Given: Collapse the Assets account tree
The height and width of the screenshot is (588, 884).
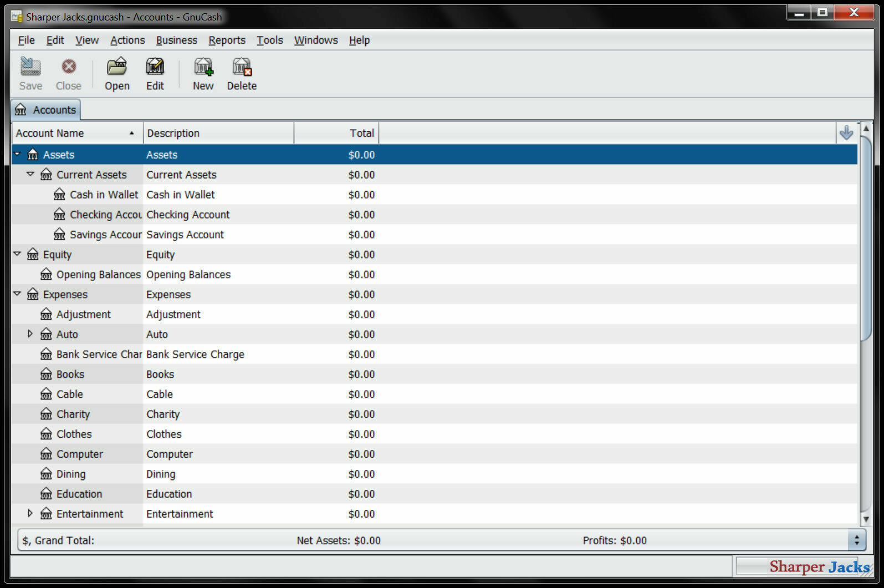Looking at the screenshot, I should click(17, 154).
